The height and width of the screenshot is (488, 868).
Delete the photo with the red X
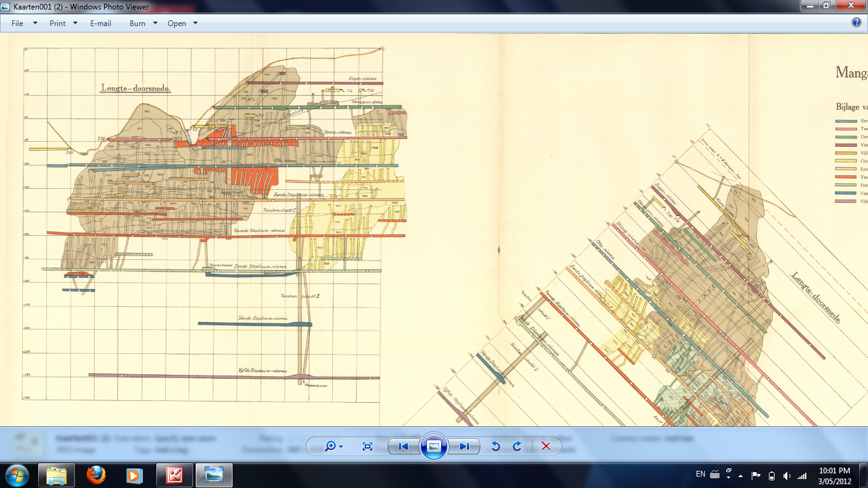(545, 446)
